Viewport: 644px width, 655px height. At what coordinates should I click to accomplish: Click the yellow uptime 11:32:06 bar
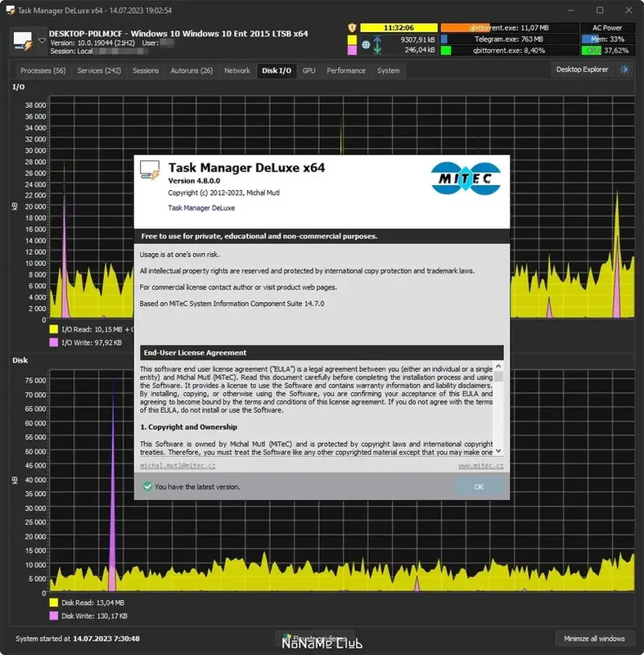pyautogui.click(x=399, y=28)
